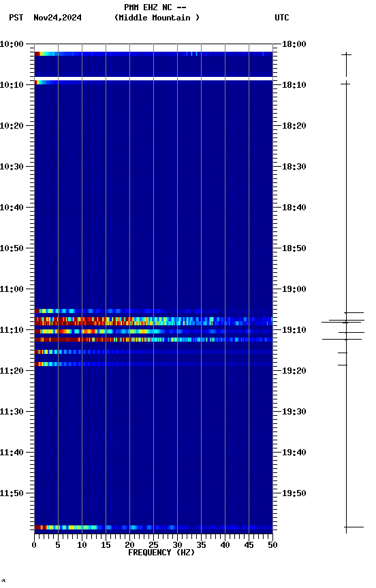The image size is (376, 588).
Task: Click the 10 Hz frequency tick label
Action: click(82, 545)
